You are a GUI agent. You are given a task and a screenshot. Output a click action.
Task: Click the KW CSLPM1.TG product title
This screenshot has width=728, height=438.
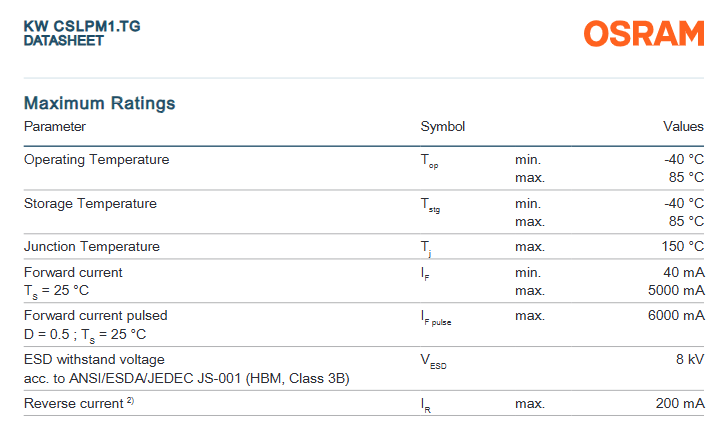click(81, 25)
